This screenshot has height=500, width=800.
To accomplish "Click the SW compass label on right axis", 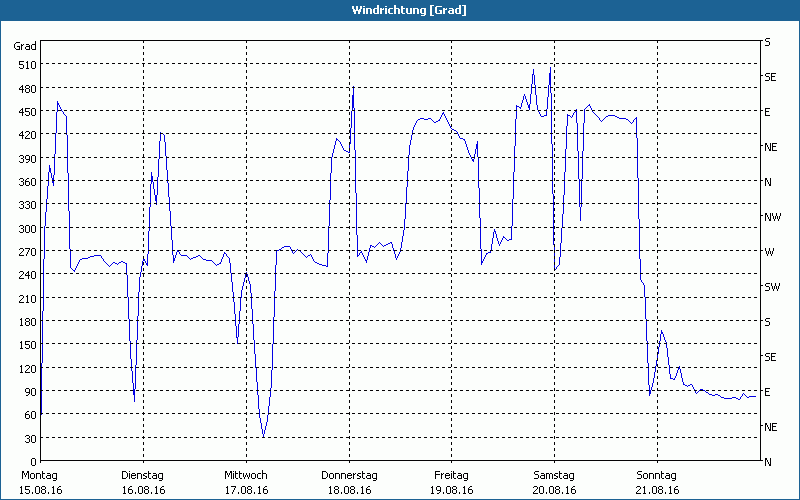I will [x=771, y=287].
